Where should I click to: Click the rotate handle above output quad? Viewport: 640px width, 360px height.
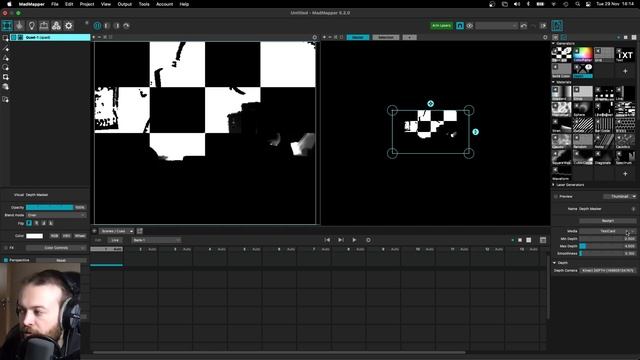(x=430, y=104)
